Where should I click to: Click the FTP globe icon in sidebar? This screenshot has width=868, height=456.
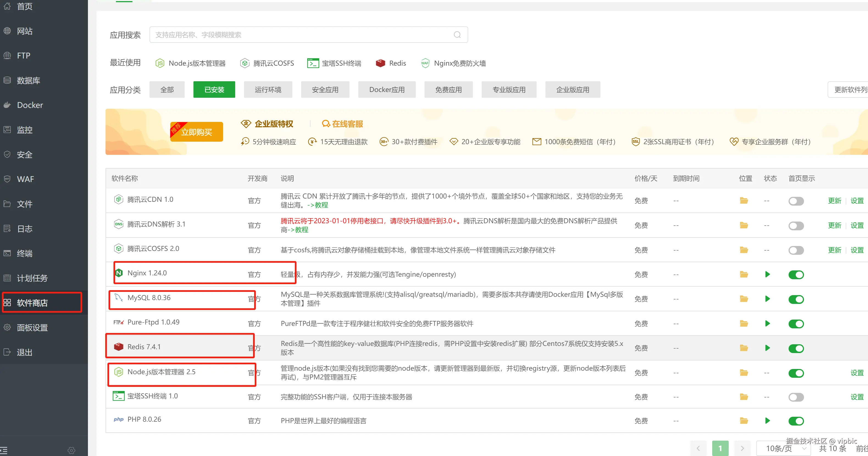tap(7, 55)
